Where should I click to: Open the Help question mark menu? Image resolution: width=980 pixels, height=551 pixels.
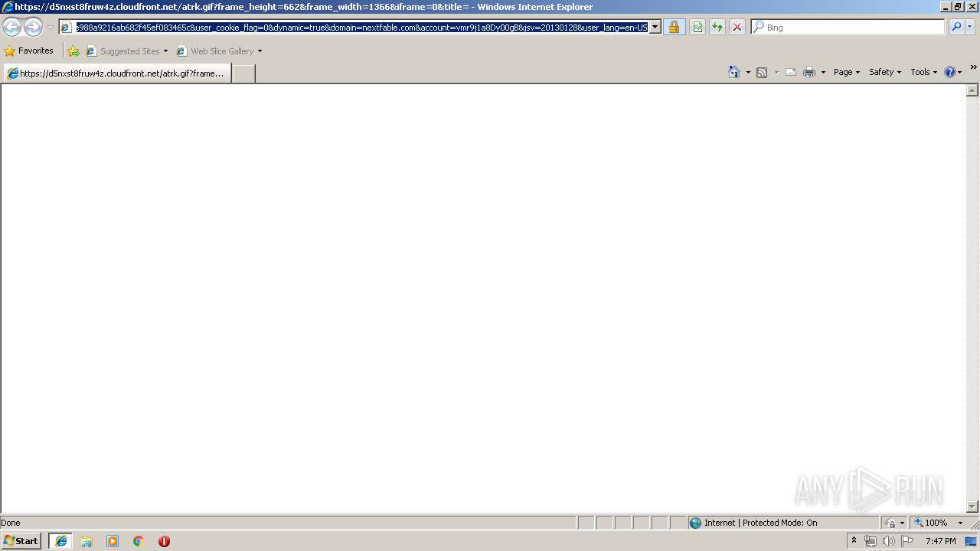[952, 72]
